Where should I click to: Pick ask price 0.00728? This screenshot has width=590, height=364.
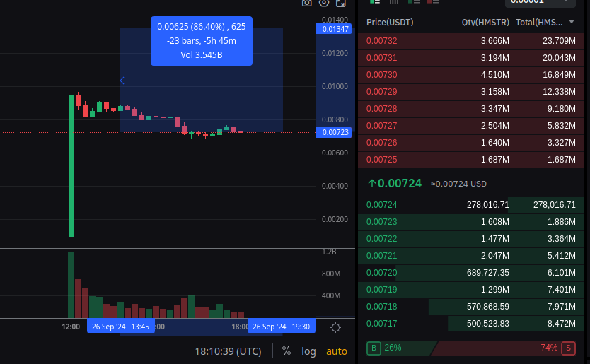(381, 108)
